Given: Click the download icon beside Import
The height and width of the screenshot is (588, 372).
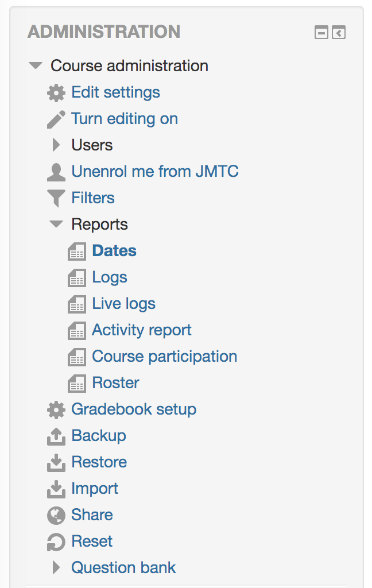Looking at the screenshot, I should 56,489.
